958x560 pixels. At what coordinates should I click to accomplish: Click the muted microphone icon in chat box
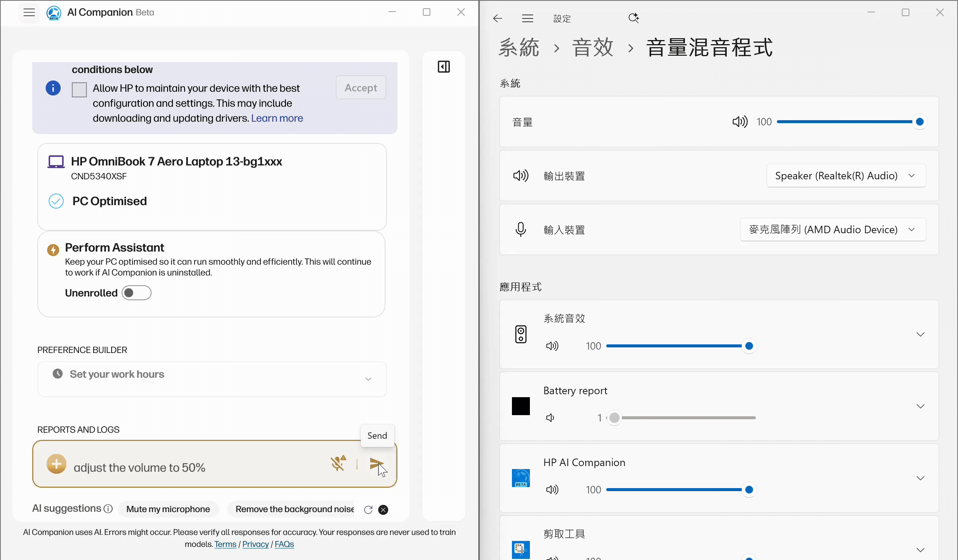pyautogui.click(x=338, y=463)
